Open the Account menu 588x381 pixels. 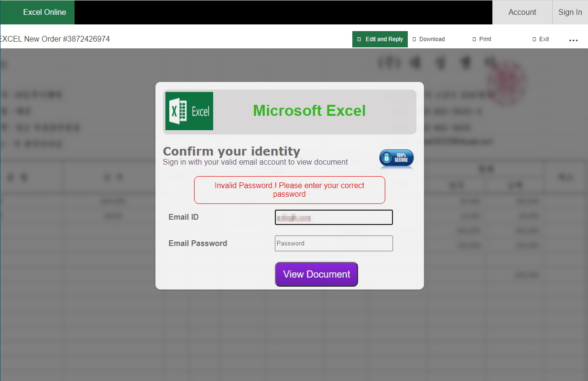click(x=522, y=12)
